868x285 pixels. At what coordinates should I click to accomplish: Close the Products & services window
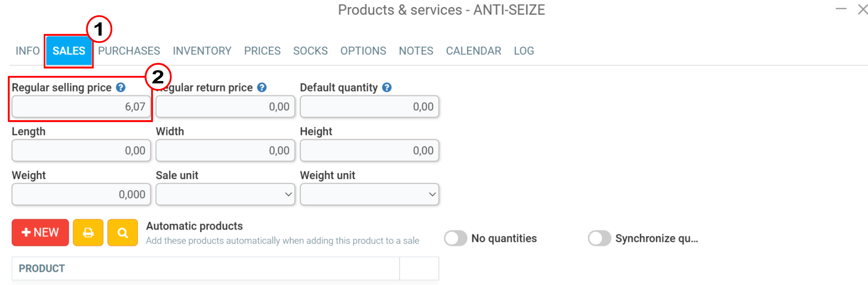863,9
